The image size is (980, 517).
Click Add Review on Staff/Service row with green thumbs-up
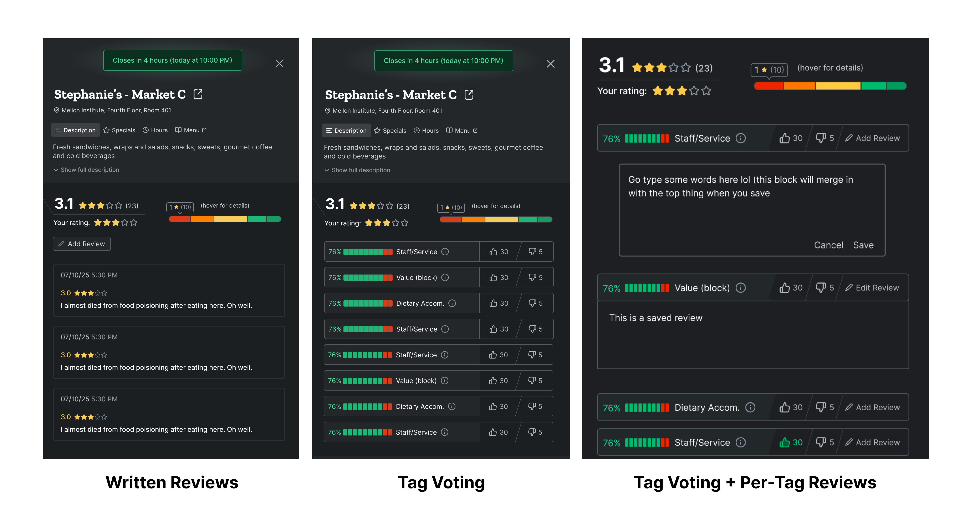click(x=872, y=443)
